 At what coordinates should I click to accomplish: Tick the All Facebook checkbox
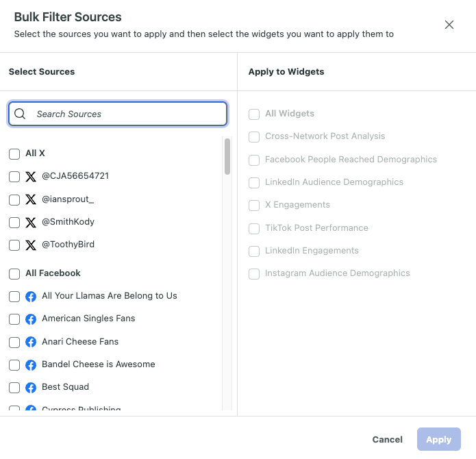pyautogui.click(x=14, y=274)
